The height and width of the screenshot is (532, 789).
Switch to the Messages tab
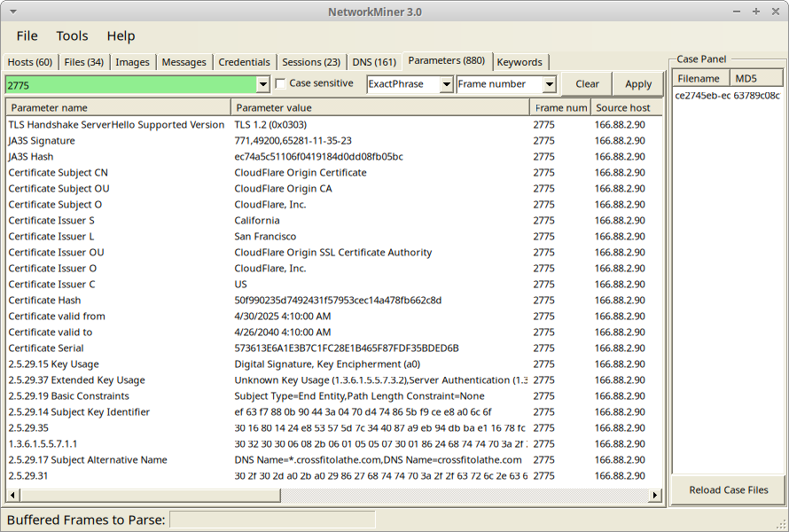pos(184,62)
